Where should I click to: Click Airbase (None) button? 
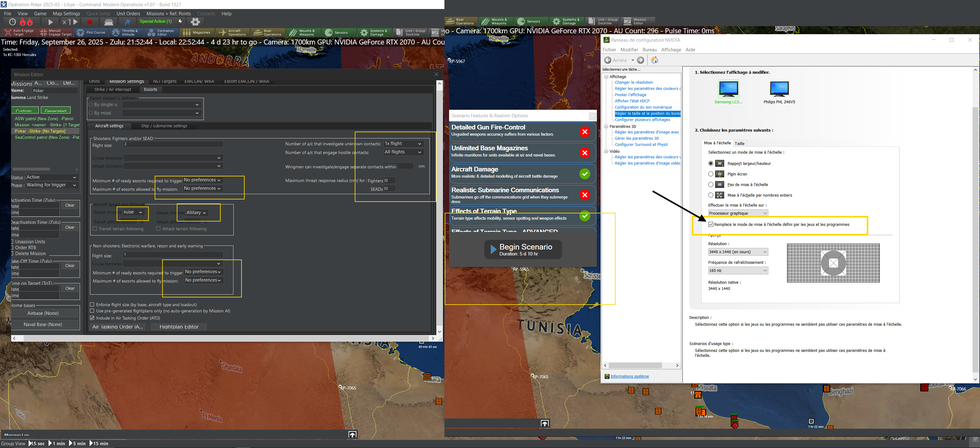point(43,313)
